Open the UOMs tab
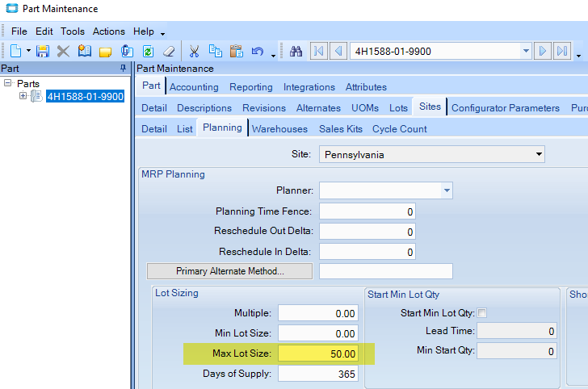Screen dimensions: 588x389 coord(365,108)
